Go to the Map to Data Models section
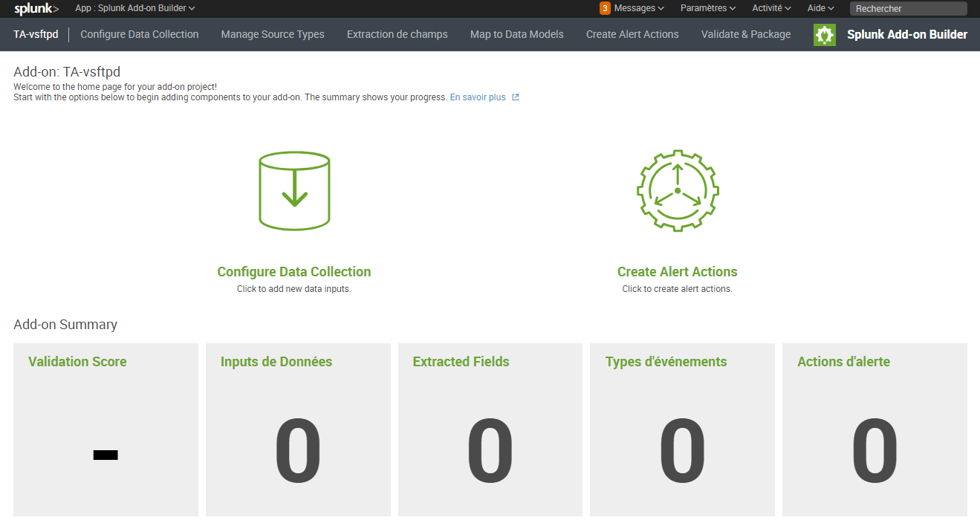 click(516, 34)
